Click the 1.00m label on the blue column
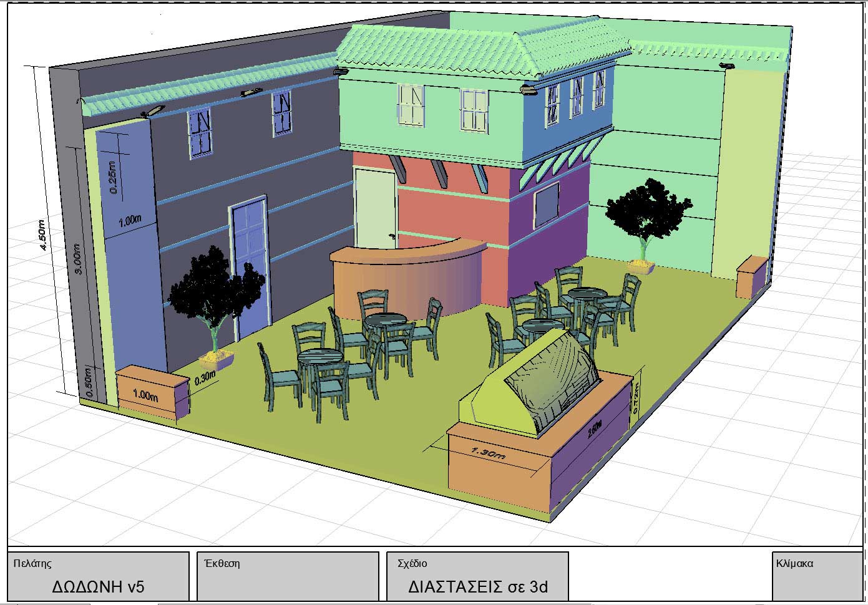The width and height of the screenshot is (868, 605). (x=130, y=221)
